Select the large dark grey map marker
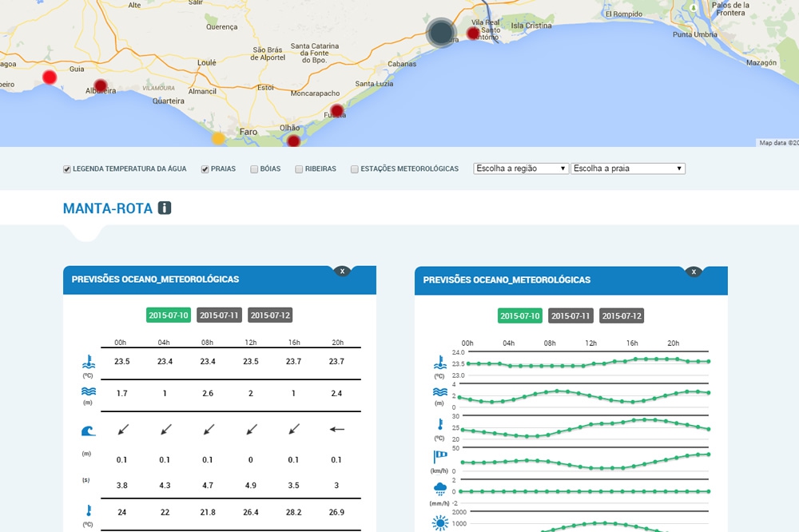 [441, 33]
